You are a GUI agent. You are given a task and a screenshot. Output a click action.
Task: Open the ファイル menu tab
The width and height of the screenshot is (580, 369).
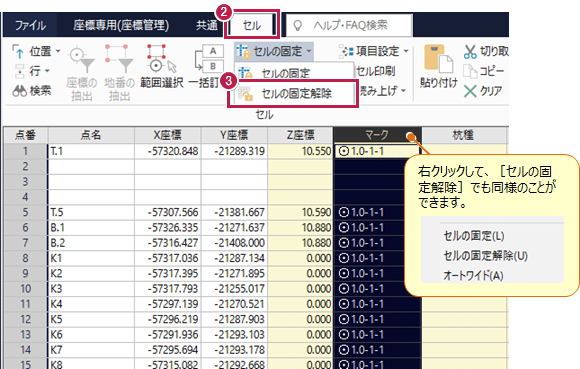click(30, 25)
